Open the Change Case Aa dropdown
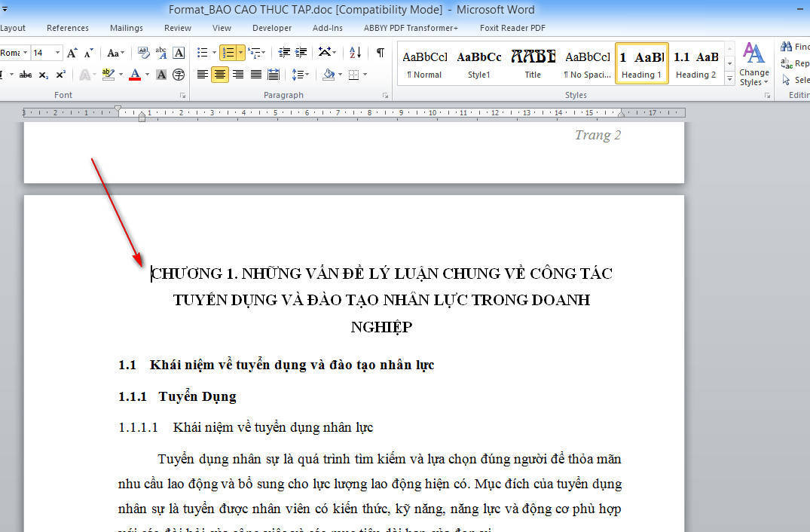 click(116, 53)
